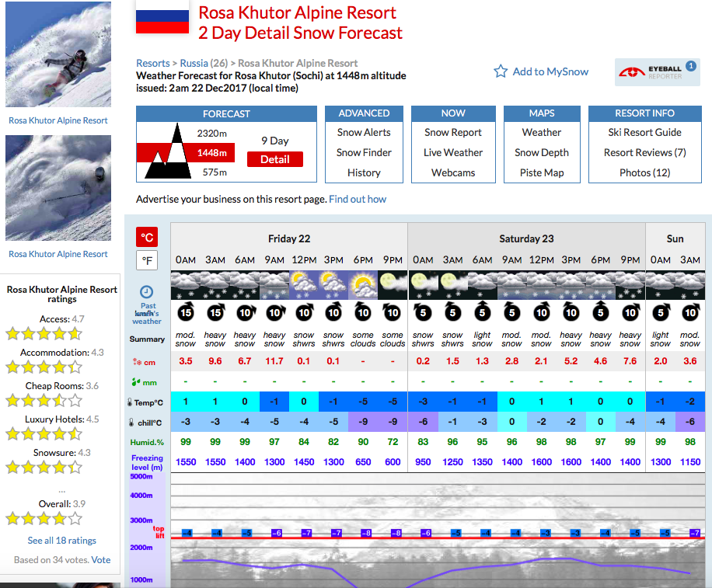Click Friday 0AM wind speed 15 arrow

(x=186, y=312)
